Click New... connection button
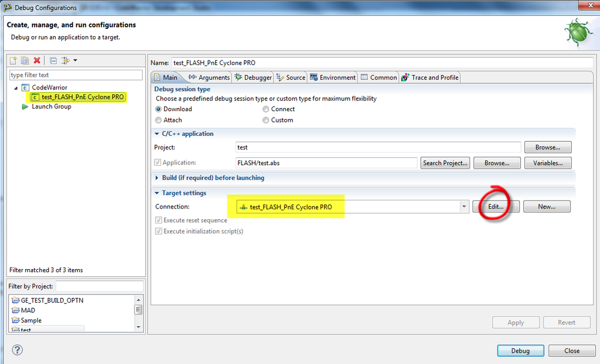This screenshot has height=364, width=600. (547, 207)
